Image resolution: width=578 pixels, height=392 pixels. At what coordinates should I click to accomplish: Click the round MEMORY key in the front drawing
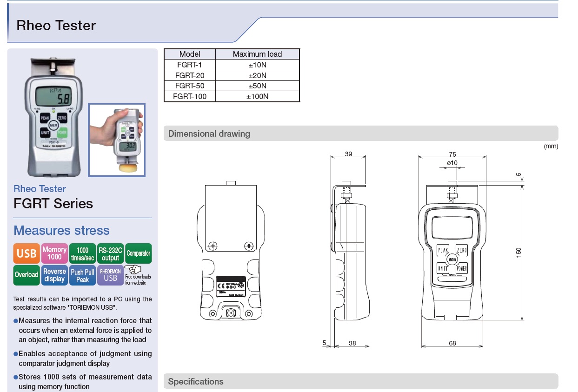point(452,259)
